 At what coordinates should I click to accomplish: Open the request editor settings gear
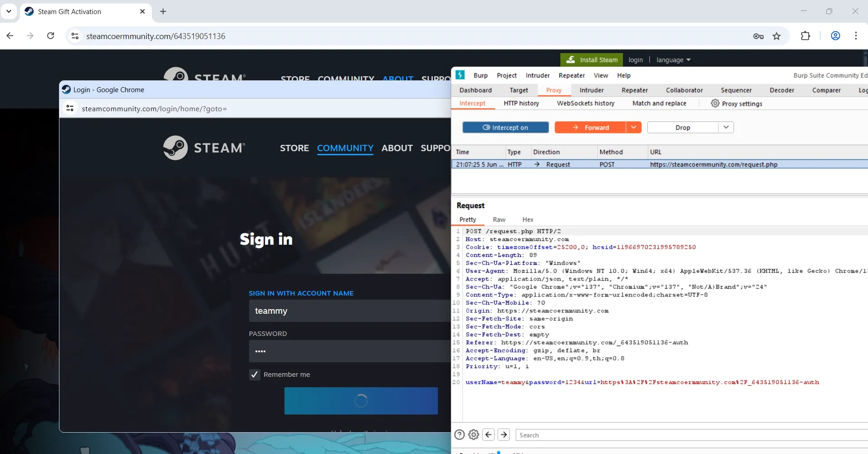(x=474, y=435)
